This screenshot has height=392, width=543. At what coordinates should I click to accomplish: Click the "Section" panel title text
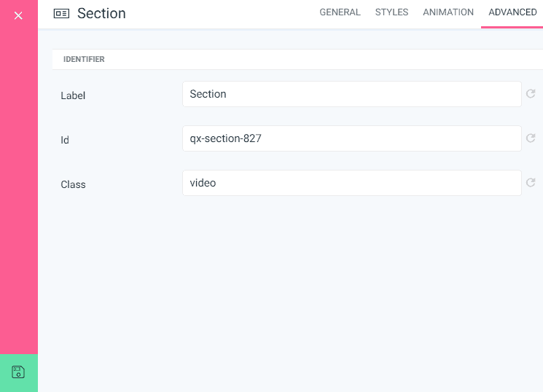click(101, 13)
